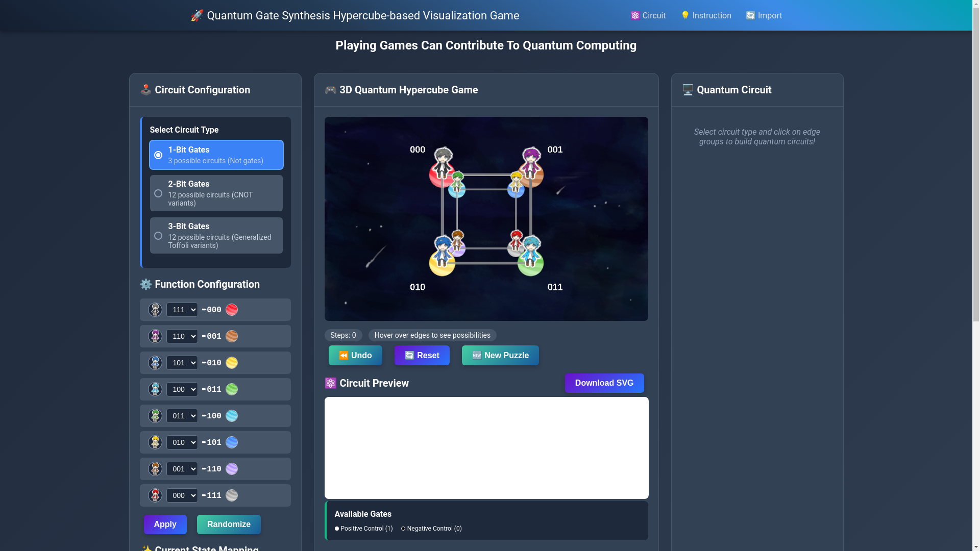Viewport: 980px width, 551px height.
Task: Open the 001 dropdown mapping to 110
Action: pos(182,469)
